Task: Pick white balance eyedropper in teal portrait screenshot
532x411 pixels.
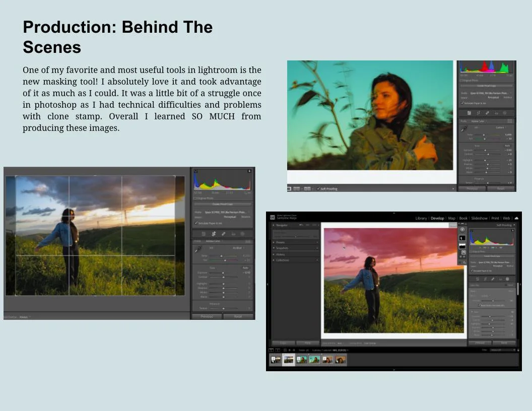Action: [464, 129]
